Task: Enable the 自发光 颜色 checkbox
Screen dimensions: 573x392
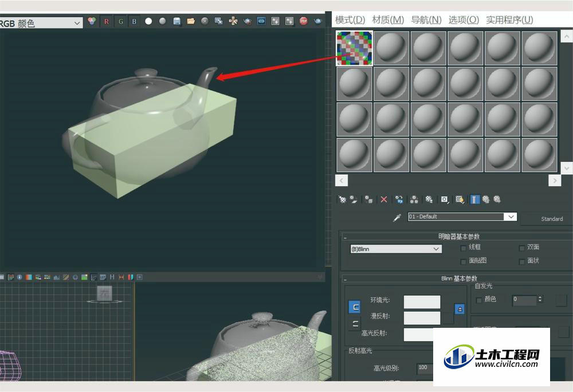Action: (x=478, y=300)
